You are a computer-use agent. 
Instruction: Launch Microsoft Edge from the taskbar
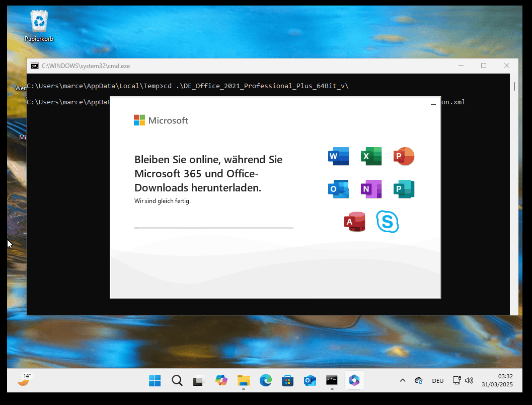point(265,380)
